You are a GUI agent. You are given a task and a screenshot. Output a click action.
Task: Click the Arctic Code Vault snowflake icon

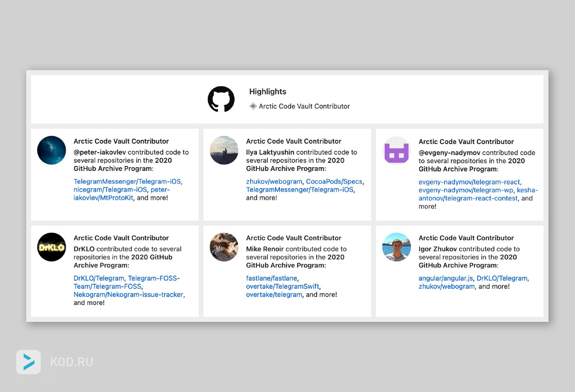(253, 106)
